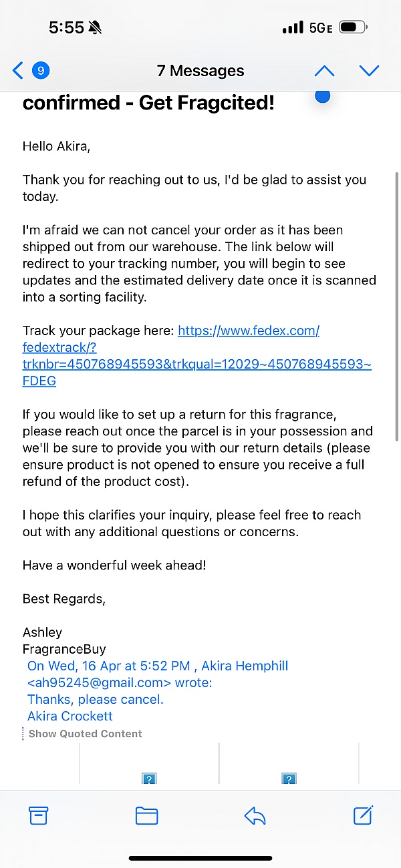Tap the reply arrow icon
The image size is (401, 868).
(x=255, y=815)
